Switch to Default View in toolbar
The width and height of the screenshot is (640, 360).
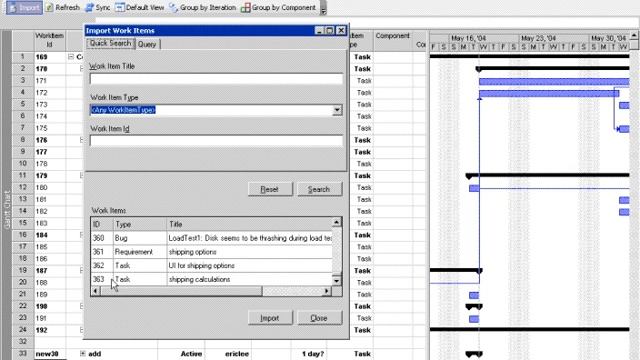pyautogui.click(x=139, y=7)
